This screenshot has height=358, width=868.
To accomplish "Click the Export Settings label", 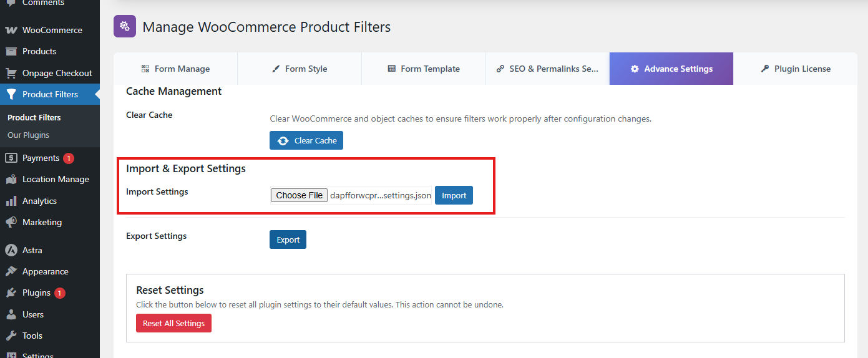I will (157, 236).
